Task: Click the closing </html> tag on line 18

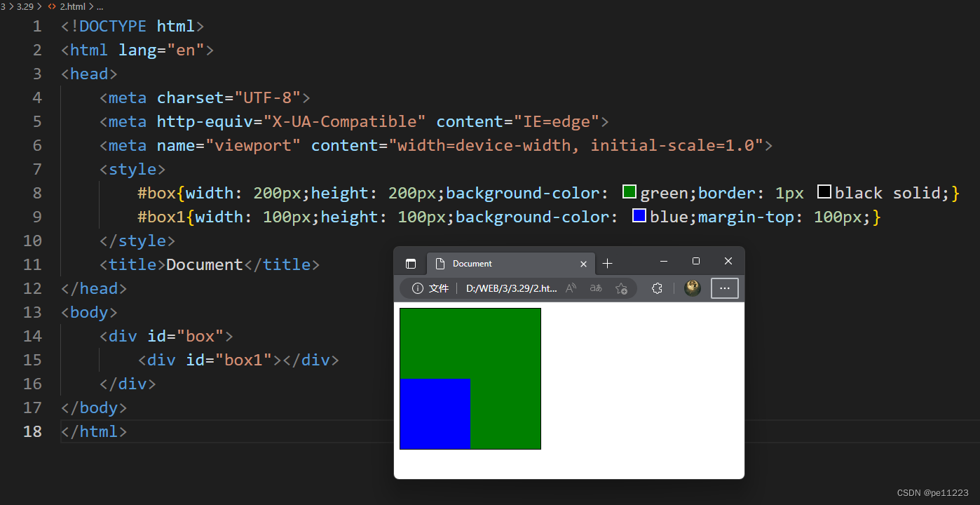Action: click(x=94, y=431)
